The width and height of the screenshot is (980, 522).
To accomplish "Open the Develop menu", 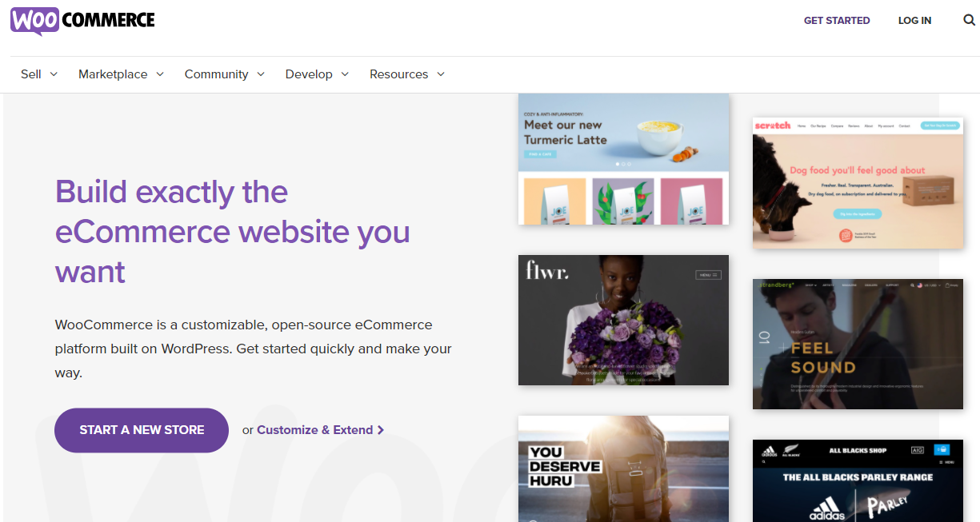I will [x=317, y=74].
